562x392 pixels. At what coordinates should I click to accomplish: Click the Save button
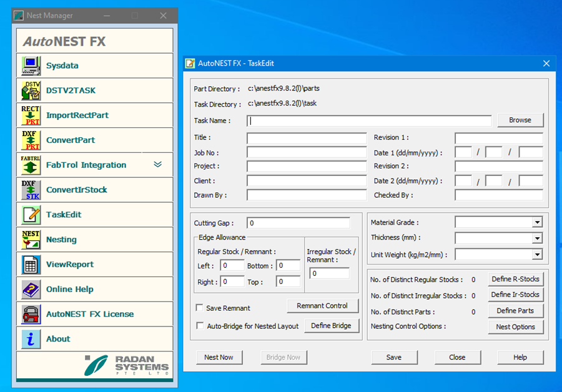[x=394, y=357]
